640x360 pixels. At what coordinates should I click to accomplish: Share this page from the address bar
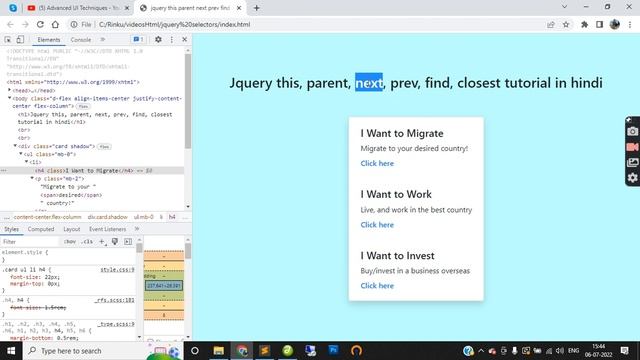click(x=551, y=24)
